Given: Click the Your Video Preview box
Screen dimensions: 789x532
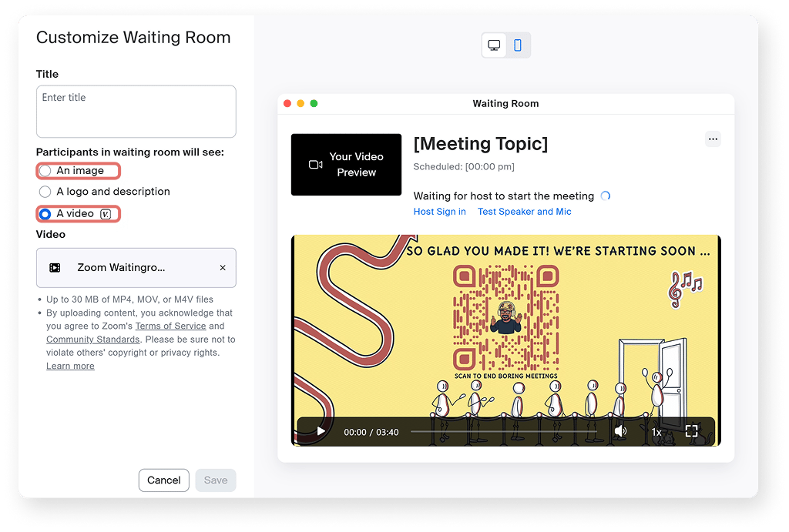Looking at the screenshot, I should [x=346, y=165].
